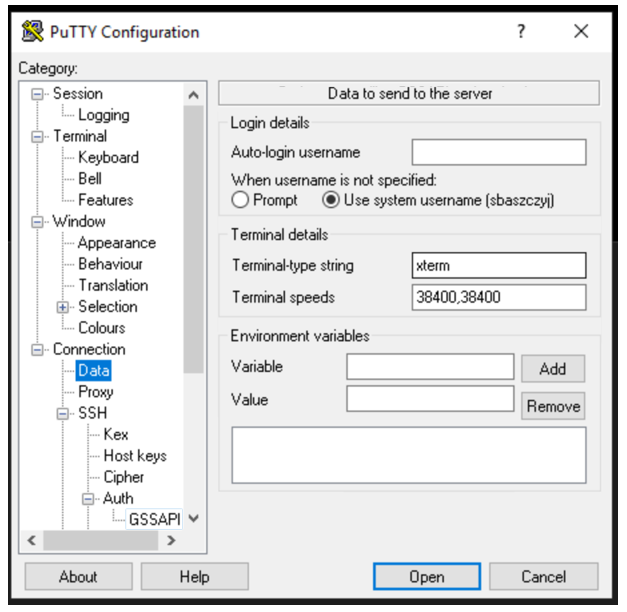The image size is (627, 612).
Task: Open the Connection category
Action: (x=89, y=349)
